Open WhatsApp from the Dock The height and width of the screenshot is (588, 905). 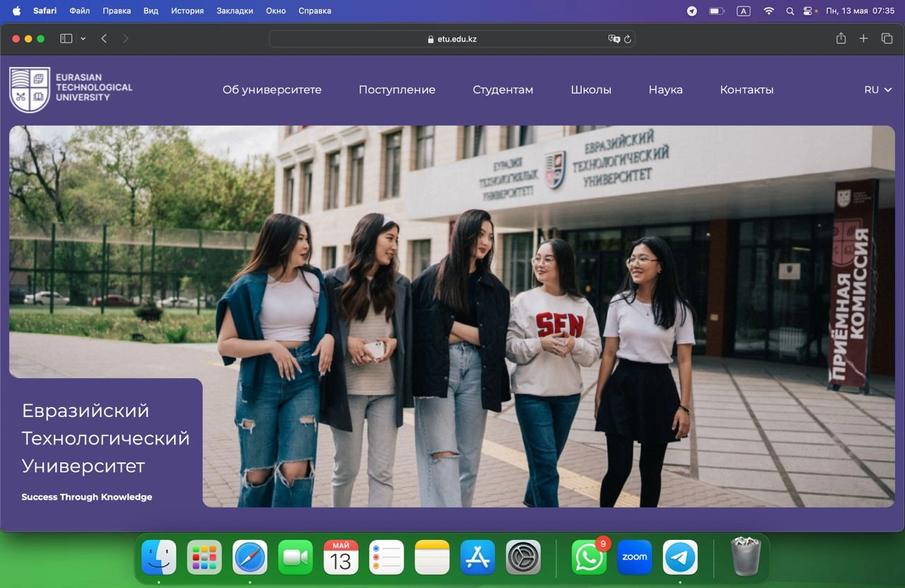589,558
